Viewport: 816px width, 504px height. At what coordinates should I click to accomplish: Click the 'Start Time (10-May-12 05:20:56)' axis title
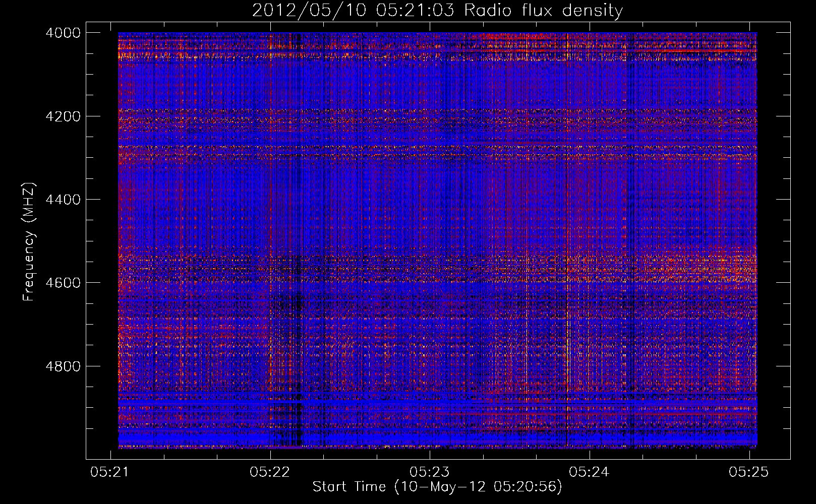pos(437,487)
